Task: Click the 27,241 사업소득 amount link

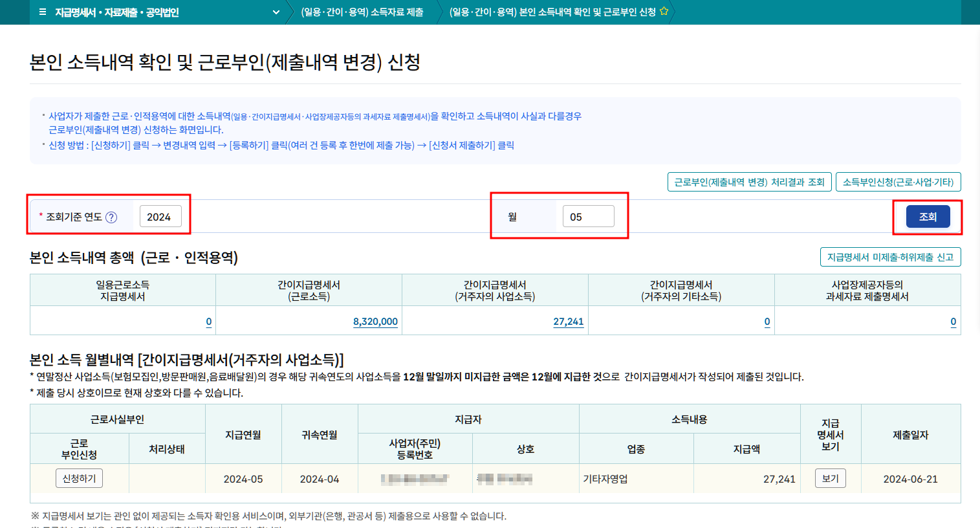Action: point(569,321)
